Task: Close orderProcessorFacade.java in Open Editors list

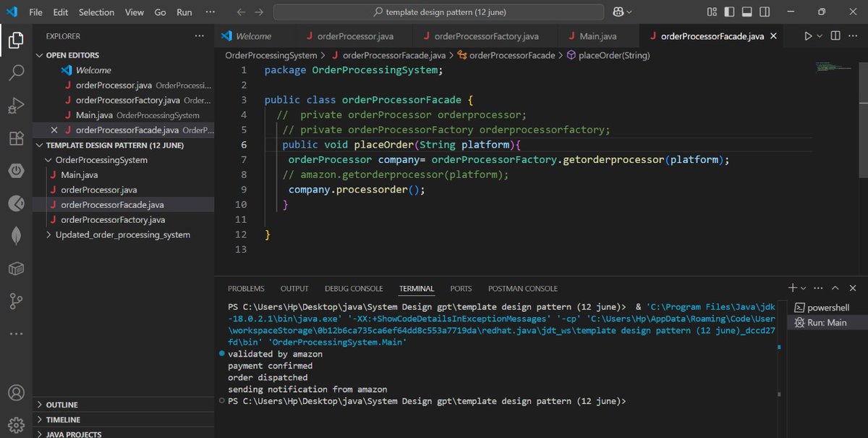Action: coord(54,130)
